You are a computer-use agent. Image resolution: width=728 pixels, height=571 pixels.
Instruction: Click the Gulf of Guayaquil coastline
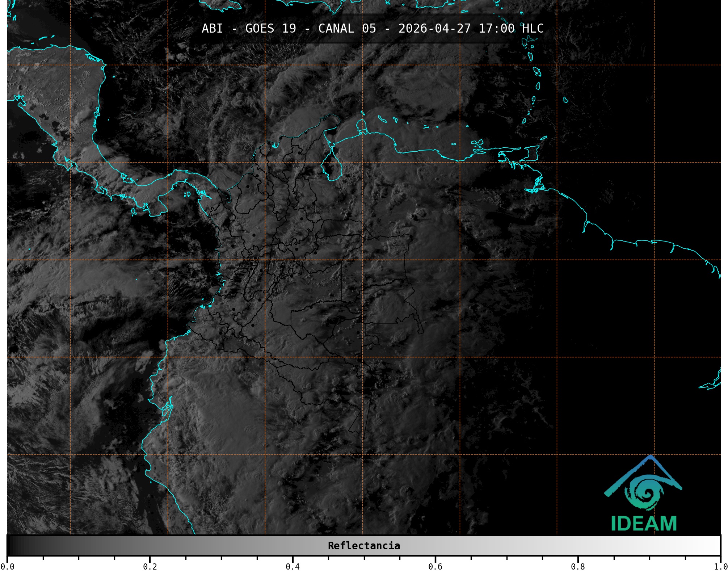click(x=167, y=408)
